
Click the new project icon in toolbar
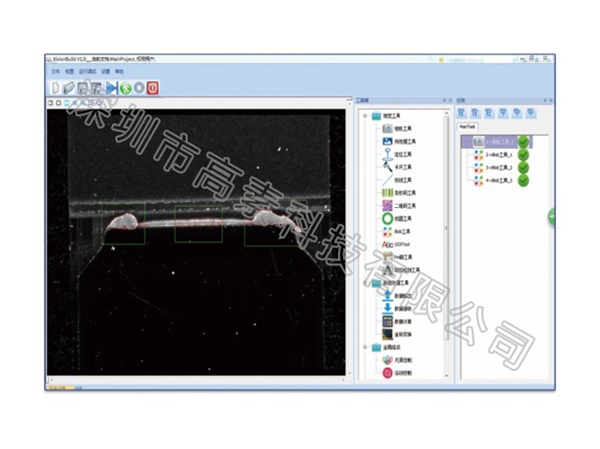[x=55, y=88]
